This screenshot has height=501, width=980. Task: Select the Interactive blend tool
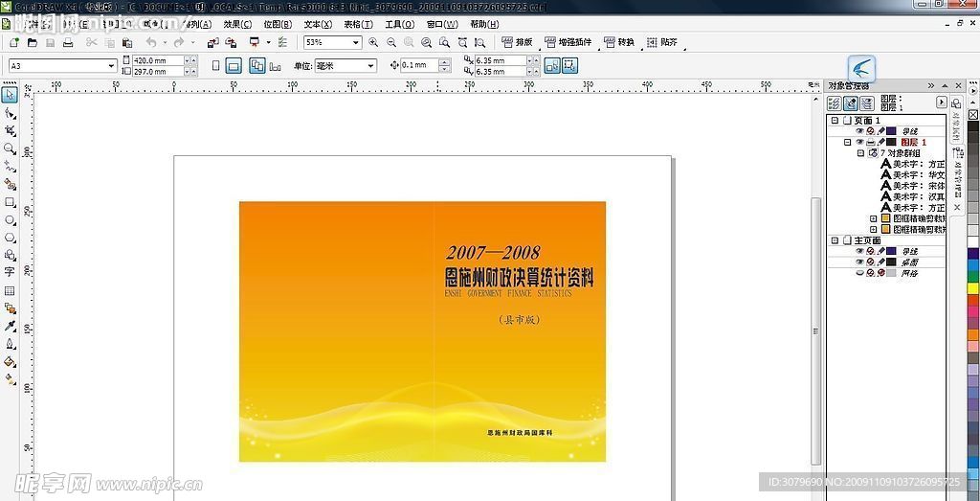coord(10,308)
